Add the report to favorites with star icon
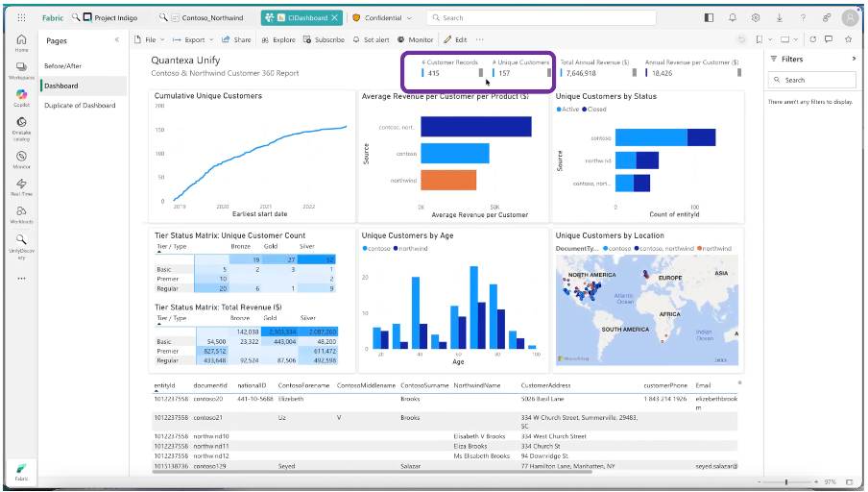Screen dimensions: 868x492 847,39
